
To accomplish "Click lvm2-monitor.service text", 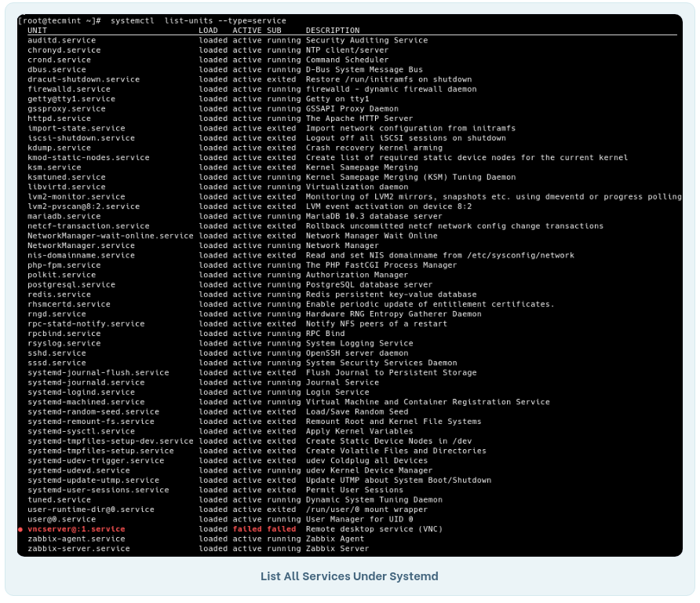I will [76, 197].
